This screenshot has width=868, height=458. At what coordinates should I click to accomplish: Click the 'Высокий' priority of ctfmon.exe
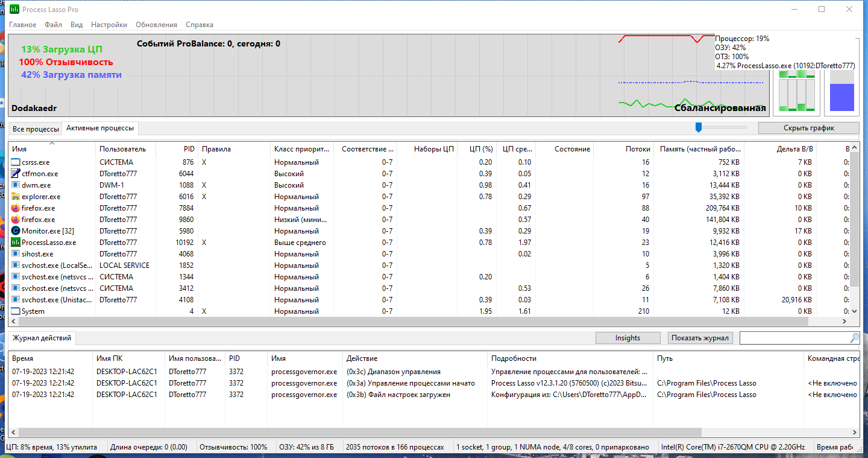tap(289, 174)
